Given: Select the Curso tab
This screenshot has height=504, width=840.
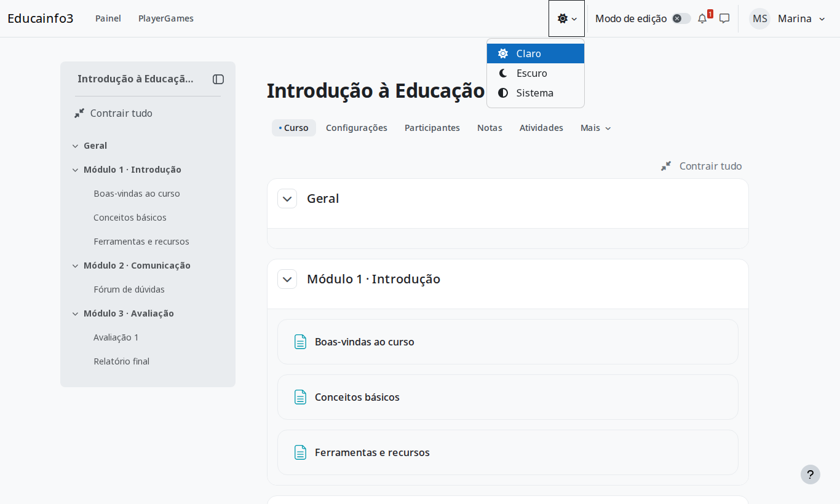Looking at the screenshot, I should (294, 128).
